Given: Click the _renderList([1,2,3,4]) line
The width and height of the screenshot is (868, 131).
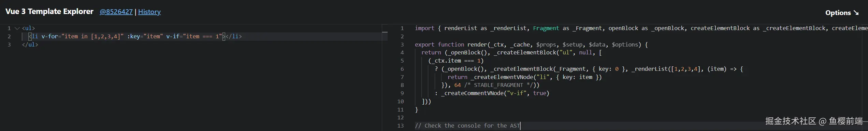Looking at the screenshot, I should [x=589, y=69].
